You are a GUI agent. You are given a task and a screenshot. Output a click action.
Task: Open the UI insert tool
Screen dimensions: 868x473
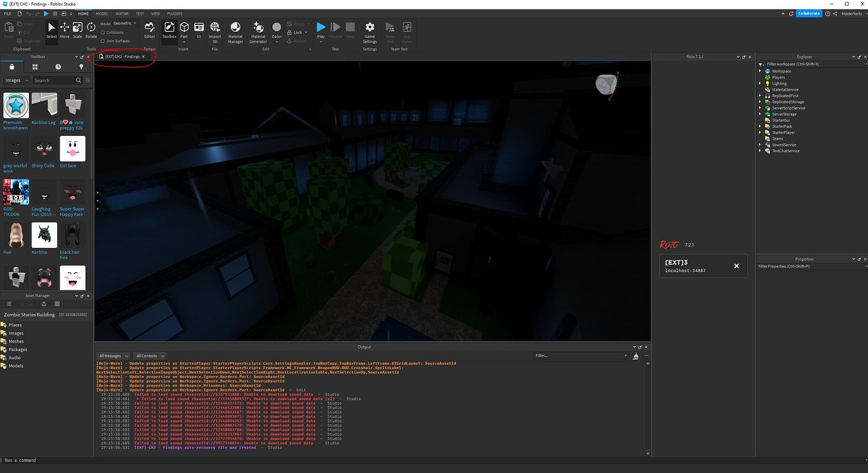199,28
